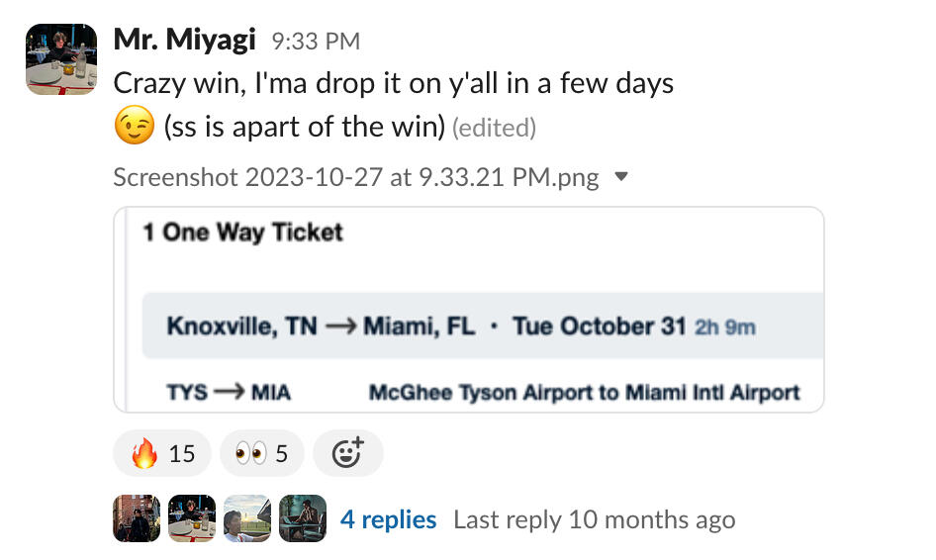
Task: Click the second replier avatar in thread
Action: [192, 518]
